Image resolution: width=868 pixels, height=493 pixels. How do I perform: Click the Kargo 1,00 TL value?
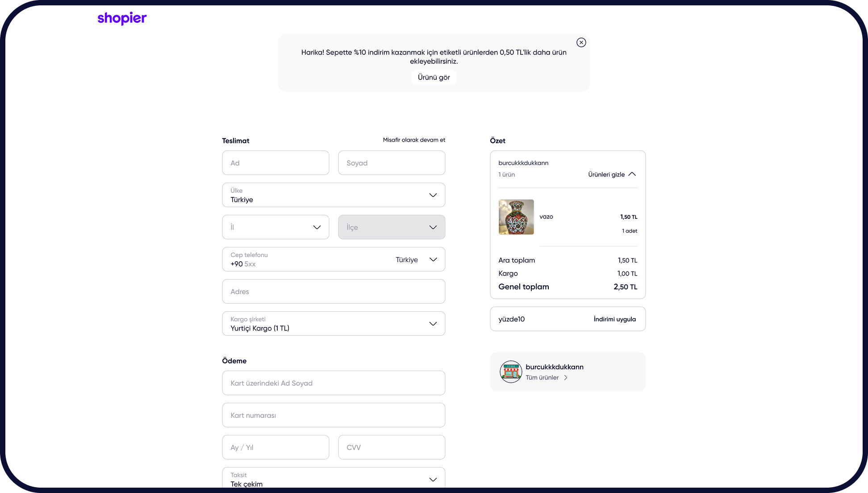[x=627, y=273]
